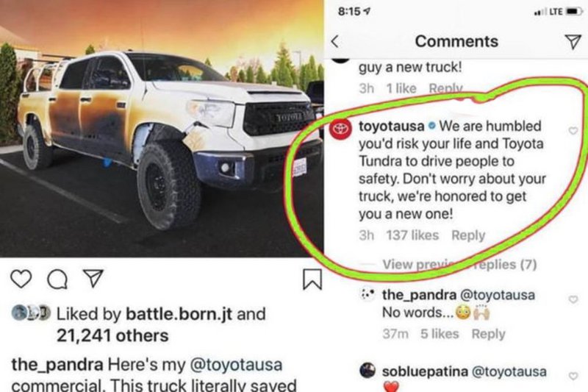The image size is (588, 392).
Task: Tap the heart icon under the truck photo
Action: (x=21, y=279)
